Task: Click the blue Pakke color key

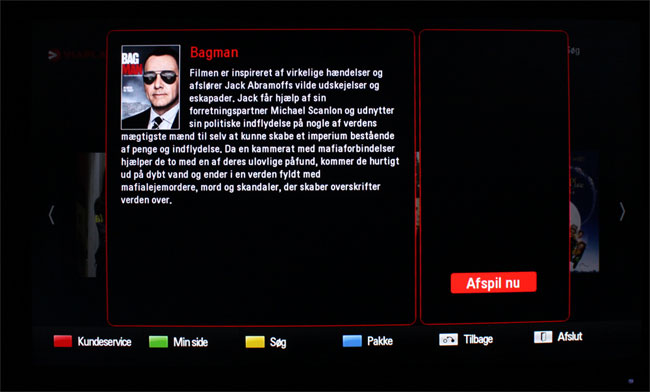Action: [x=352, y=341]
